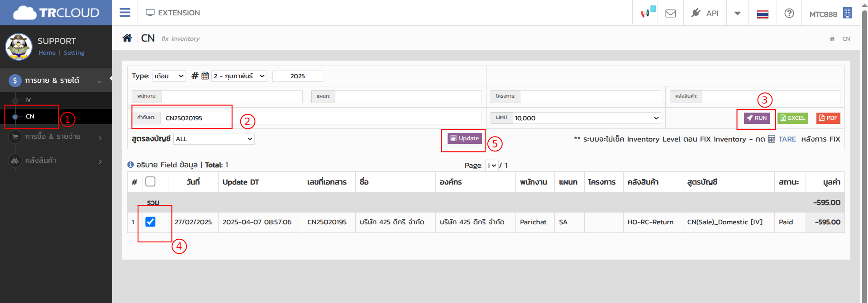
Task: Click the hamburger menu icon
Action: pos(125,13)
